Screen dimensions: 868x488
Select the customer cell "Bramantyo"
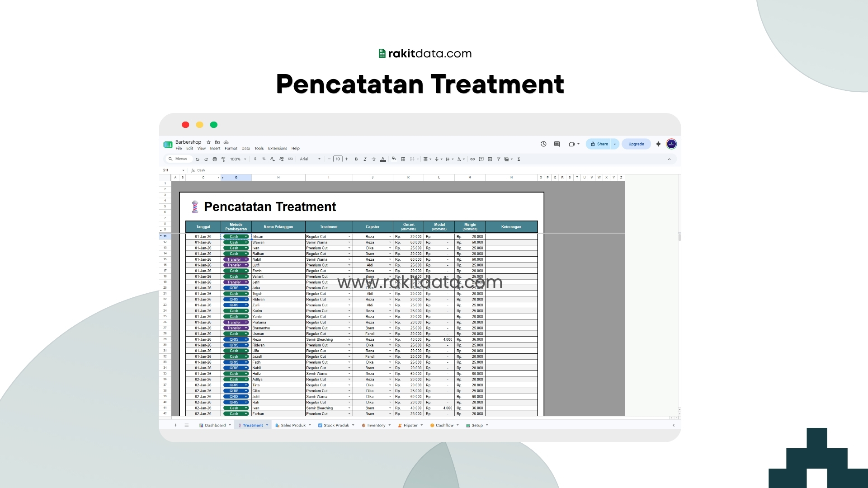coord(278,328)
